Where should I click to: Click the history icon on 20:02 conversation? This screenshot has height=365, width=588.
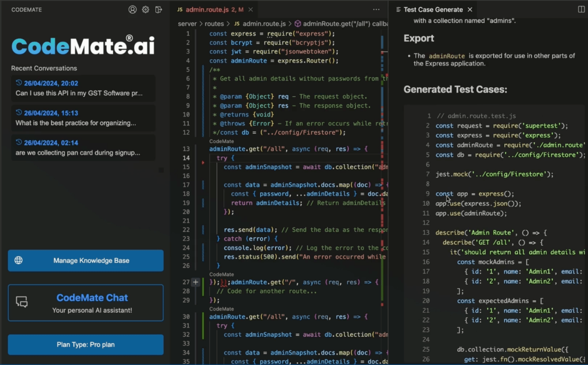tap(19, 83)
